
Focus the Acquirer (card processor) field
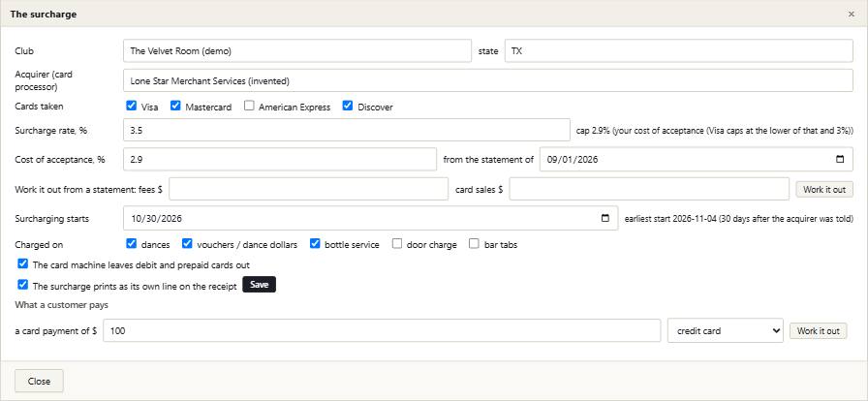click(x=488, y=80)
